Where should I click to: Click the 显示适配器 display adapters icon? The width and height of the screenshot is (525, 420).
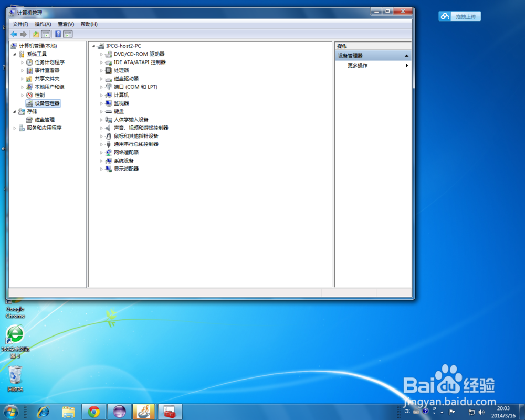coord(108,169)
